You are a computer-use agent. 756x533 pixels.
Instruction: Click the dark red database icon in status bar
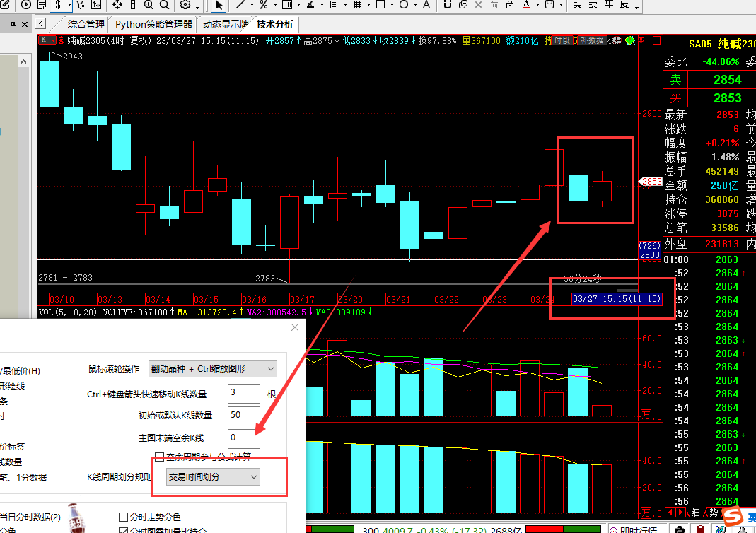coord(701,529)
